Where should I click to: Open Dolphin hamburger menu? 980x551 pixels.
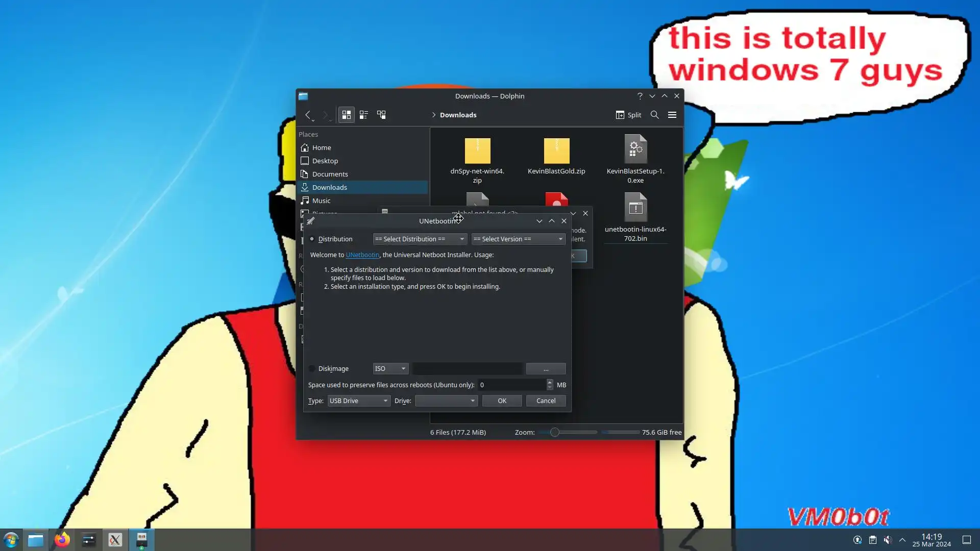click(x=672, y=115)
